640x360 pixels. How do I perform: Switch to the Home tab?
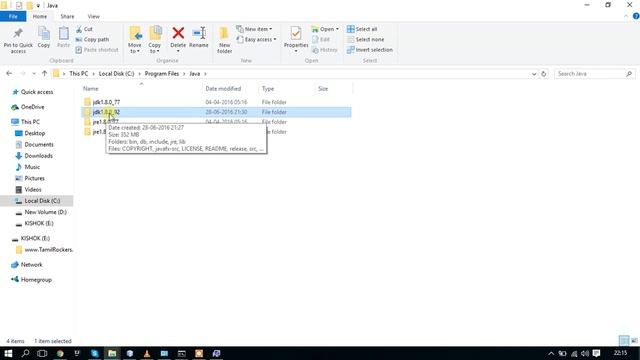(40, 16)
